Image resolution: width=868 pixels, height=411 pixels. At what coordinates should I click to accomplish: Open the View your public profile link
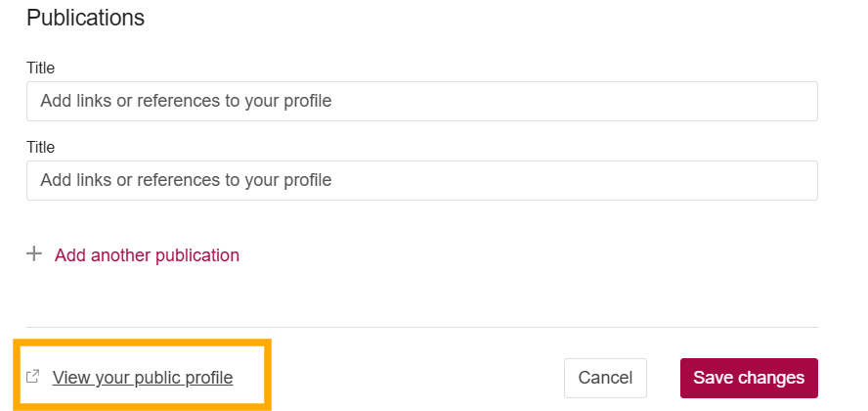pyautogui.click(x=143, y=378)
